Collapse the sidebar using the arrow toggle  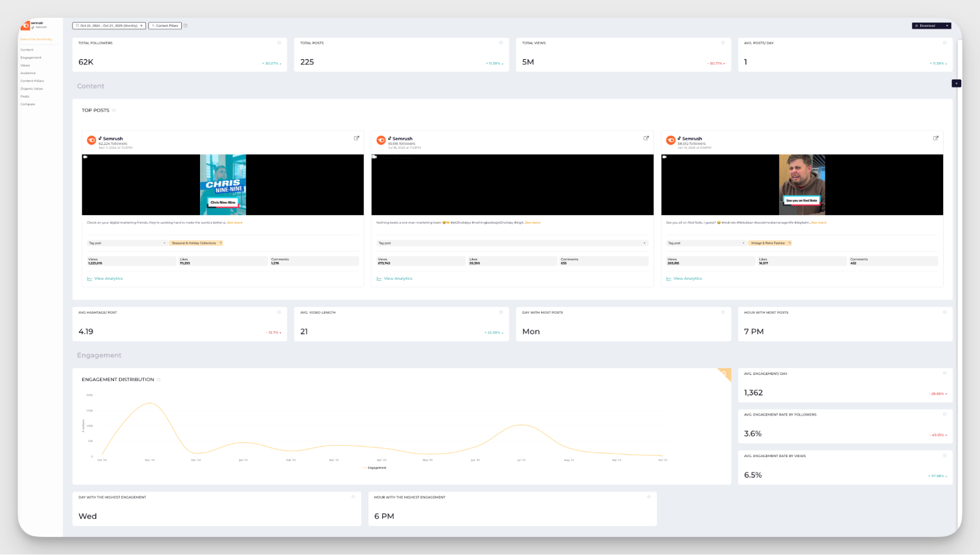point(956,83)
